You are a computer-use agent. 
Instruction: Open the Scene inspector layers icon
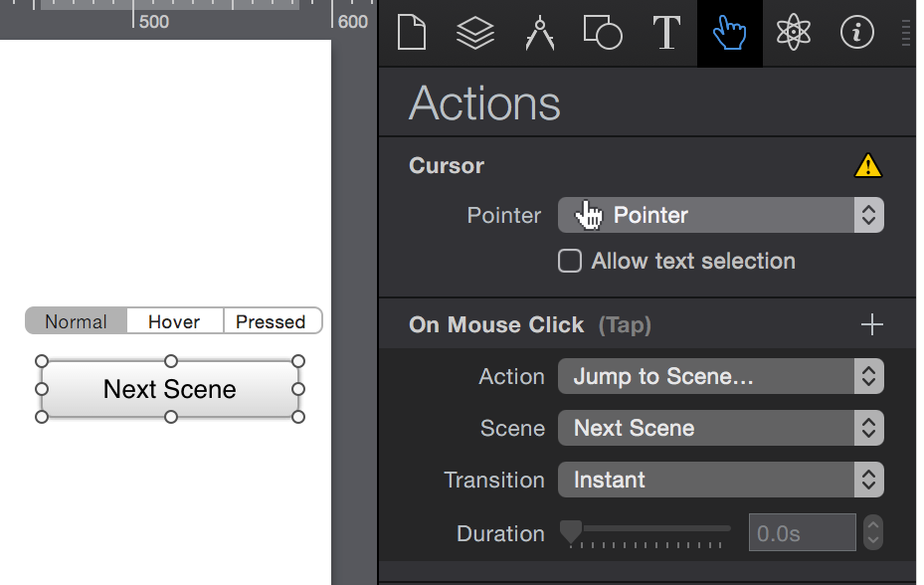[474, 33]
